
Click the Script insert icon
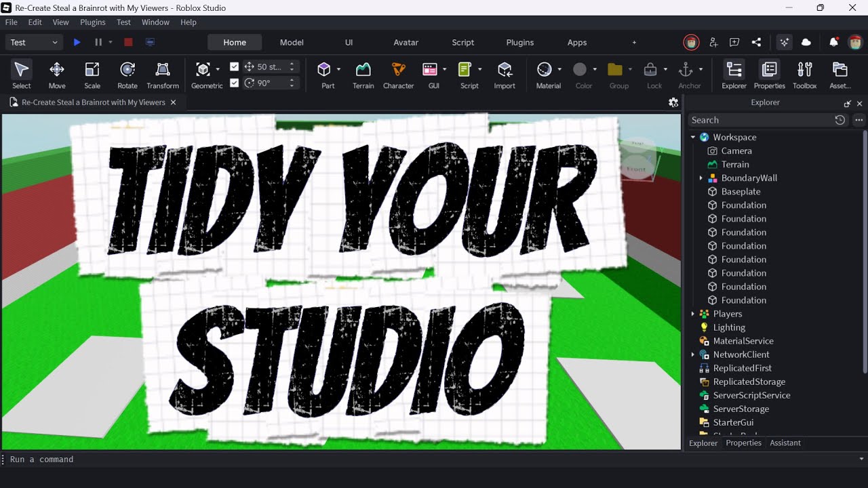tap(465, 69)
